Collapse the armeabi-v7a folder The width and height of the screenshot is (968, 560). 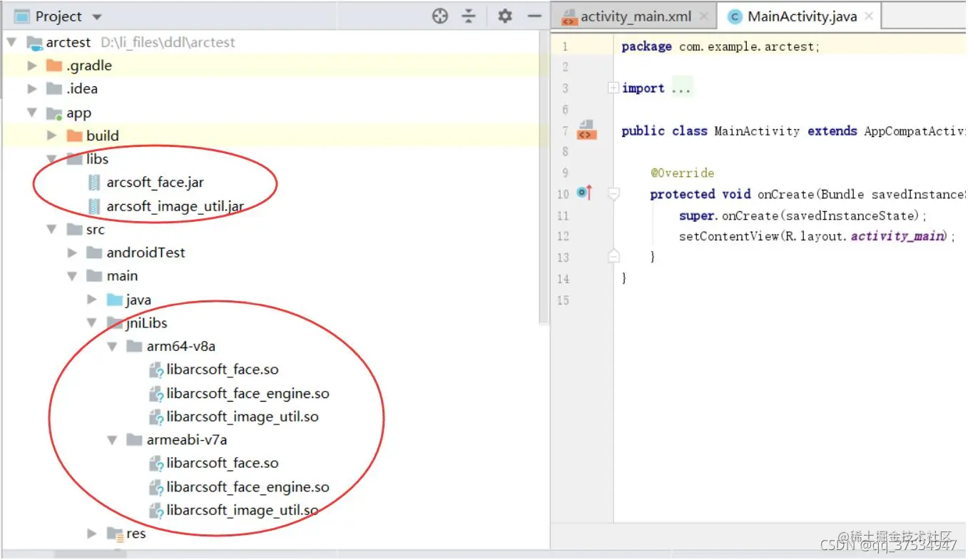(111, 440)
